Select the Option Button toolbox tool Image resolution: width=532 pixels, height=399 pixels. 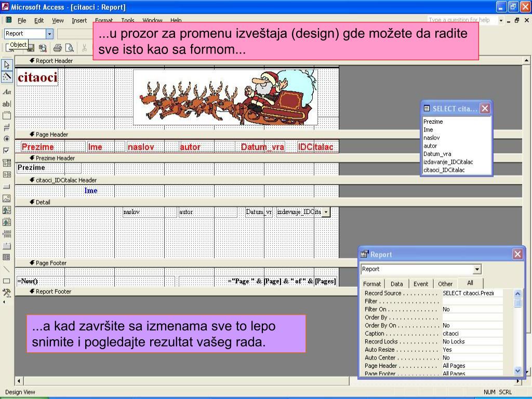pos(7,139)
